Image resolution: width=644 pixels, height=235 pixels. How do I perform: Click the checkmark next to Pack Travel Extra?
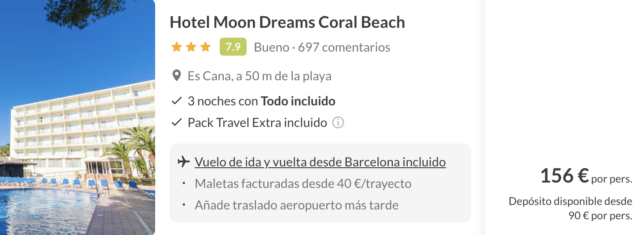tap(176, 122)
